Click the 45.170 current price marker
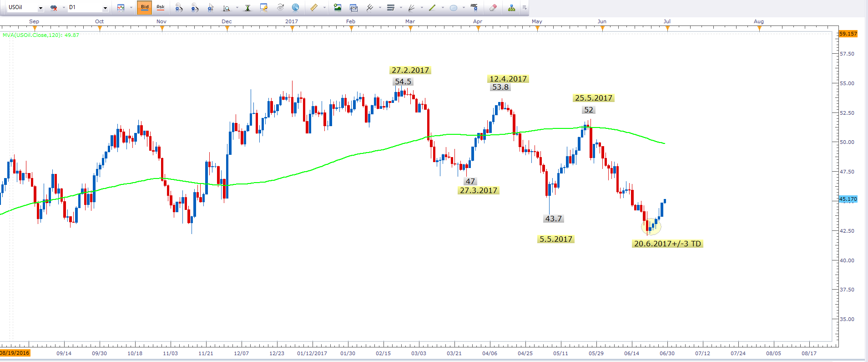This screenshot has width=868, height=362. [848, 199]
